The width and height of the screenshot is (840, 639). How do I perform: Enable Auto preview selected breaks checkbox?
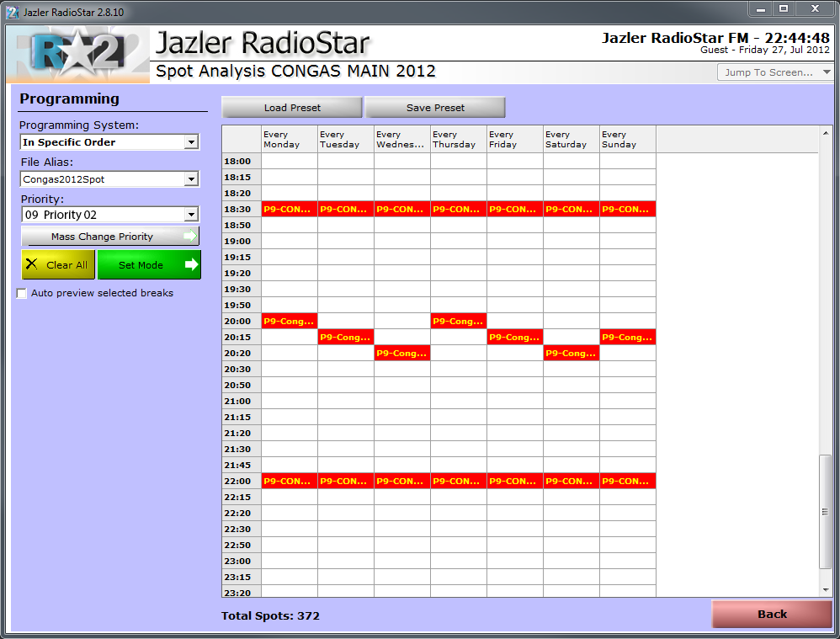(x=22, y=293)
